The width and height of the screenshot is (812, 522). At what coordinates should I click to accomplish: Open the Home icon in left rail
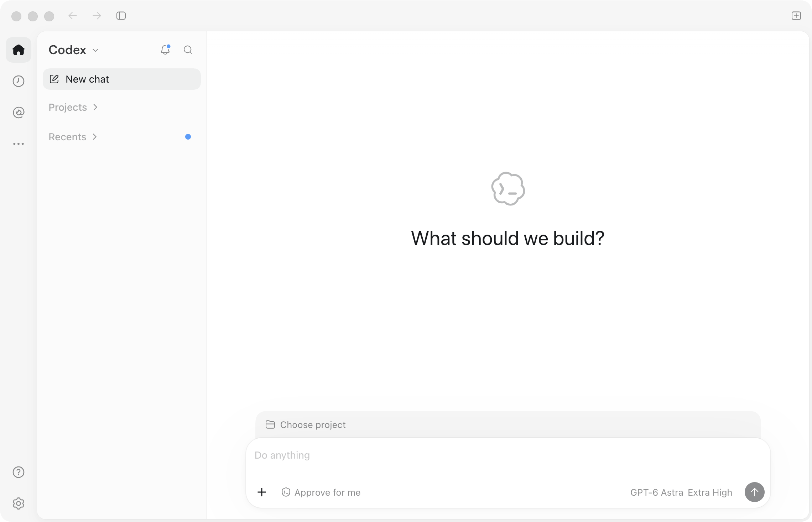(19, 50)
